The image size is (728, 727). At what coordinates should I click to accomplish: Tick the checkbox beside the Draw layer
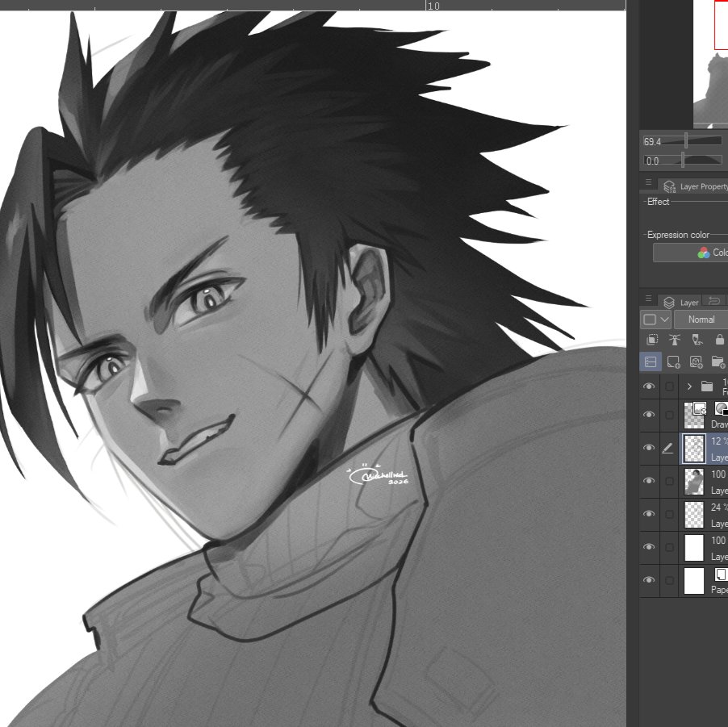click(x=670, y=415)
